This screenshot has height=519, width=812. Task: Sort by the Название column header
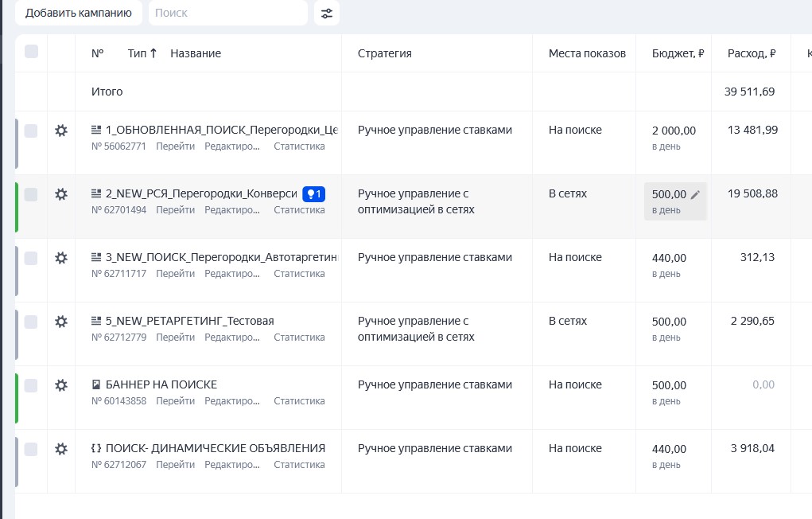[x=196, y=53]
